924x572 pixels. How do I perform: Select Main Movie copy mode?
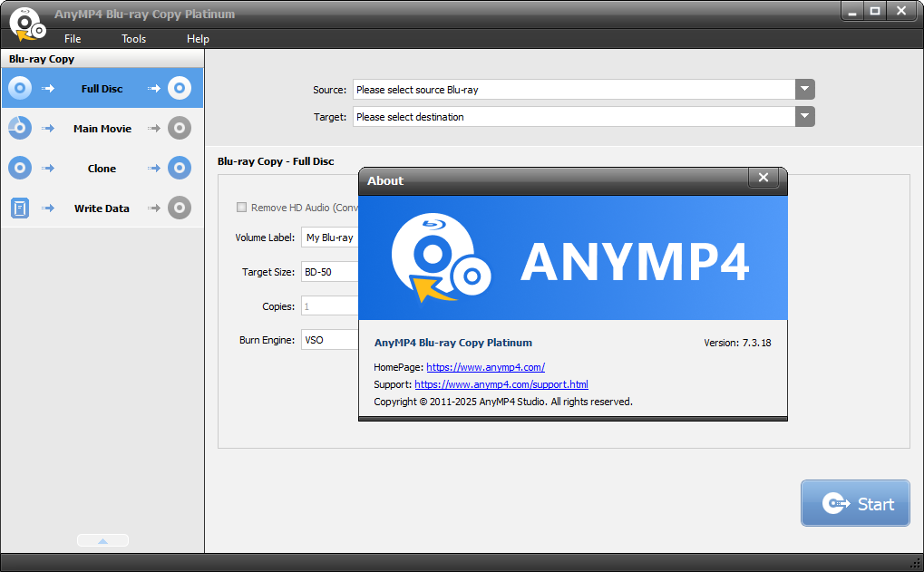click(x=102, y=129)
